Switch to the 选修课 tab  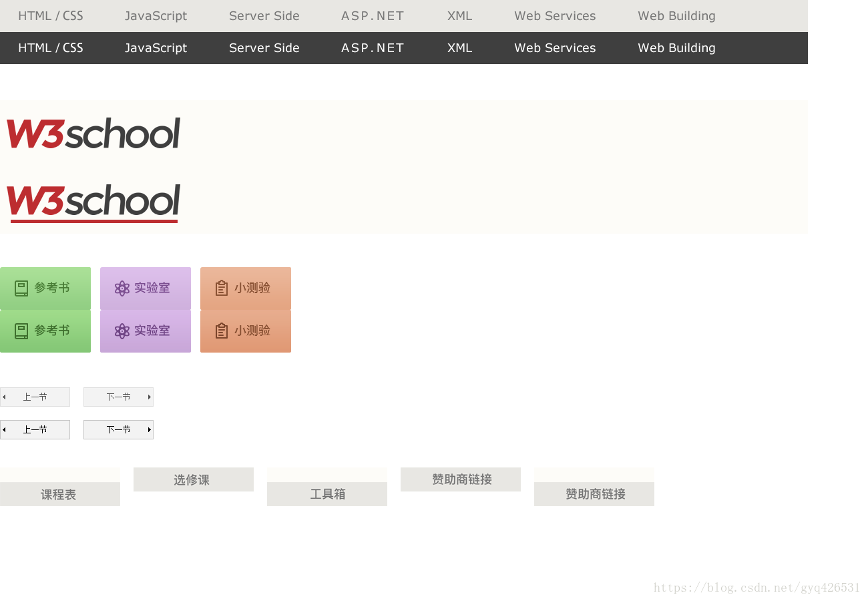point(194,479)
